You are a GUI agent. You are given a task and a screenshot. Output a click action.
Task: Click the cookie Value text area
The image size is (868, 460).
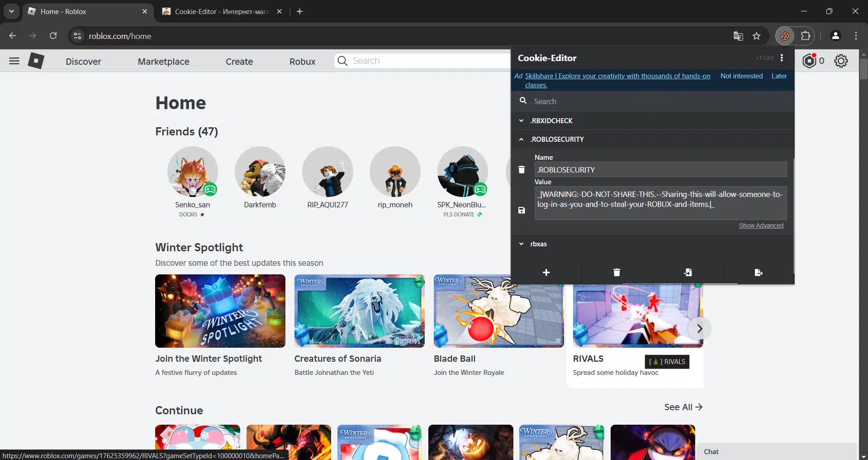click(660, 203)
